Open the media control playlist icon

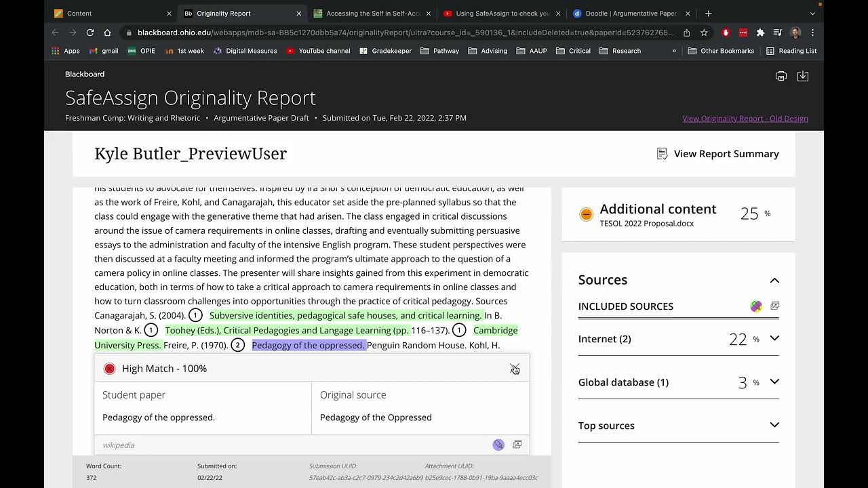coord(778,33)
